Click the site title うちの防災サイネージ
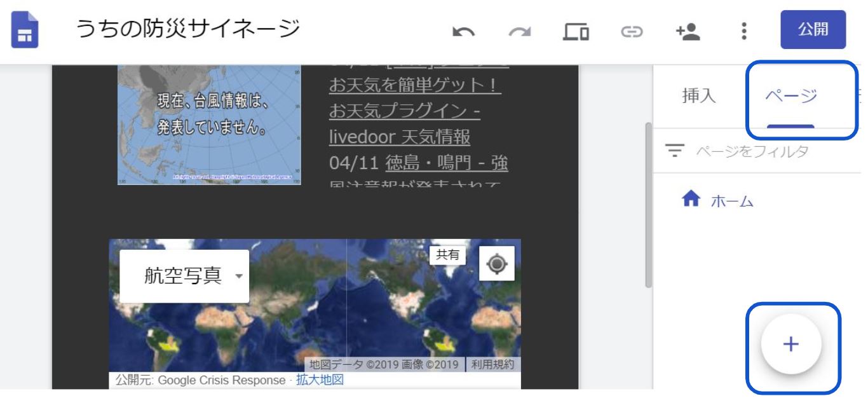868x410 pixels. coord(188,29)
